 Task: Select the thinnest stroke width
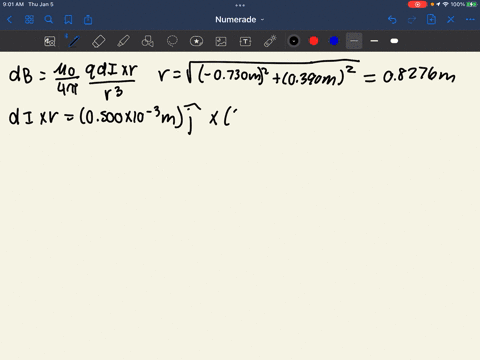(354, 41)
